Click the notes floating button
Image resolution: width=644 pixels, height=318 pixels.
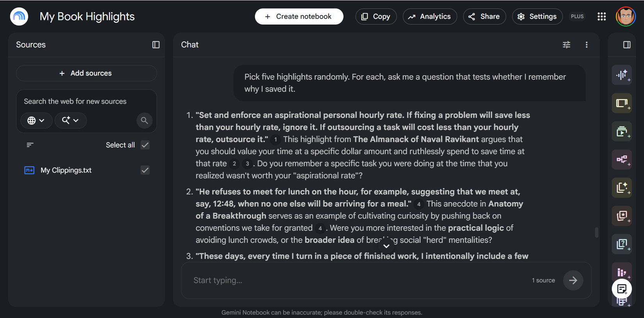[x=622, y=289]
